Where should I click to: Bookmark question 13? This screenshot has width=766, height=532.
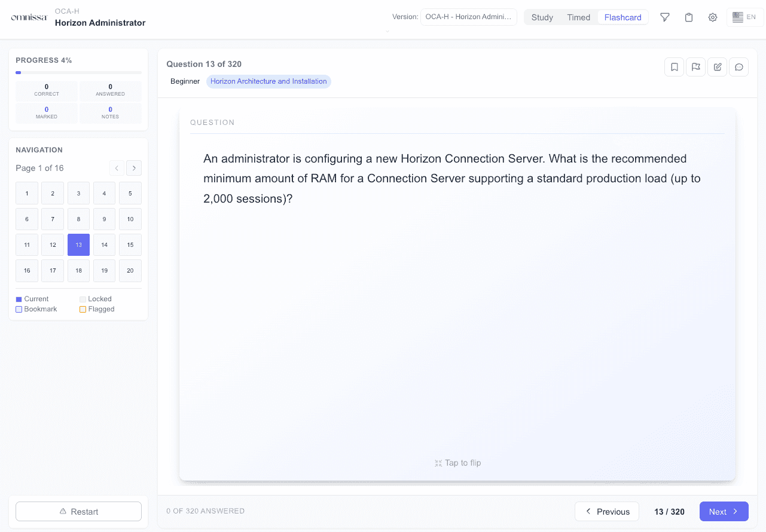(675, 67)
